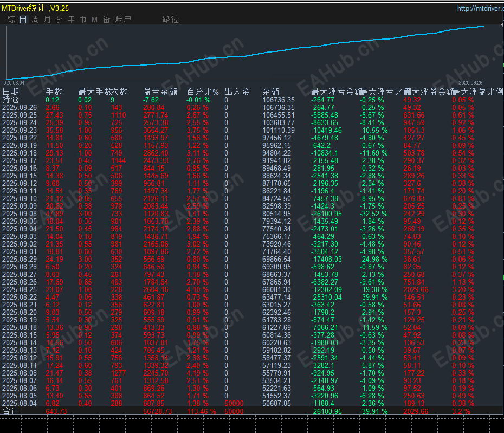Image resolution: width=504 pixels, height=433 pixels.
Task: Open the 备 tab
Action: click(x=106, y=20)
